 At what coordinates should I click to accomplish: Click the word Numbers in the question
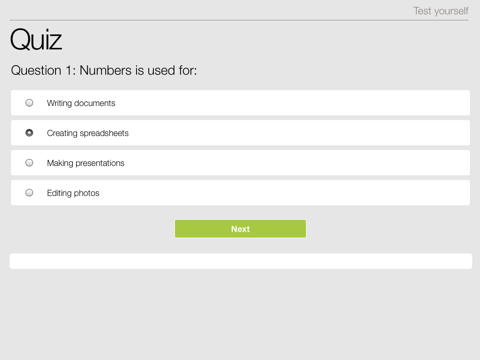pos(105,70)
